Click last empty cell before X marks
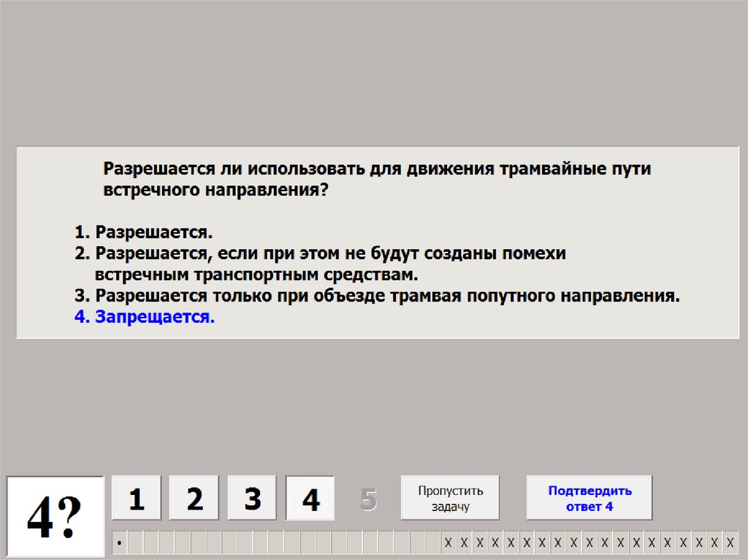 coord(432,542)
